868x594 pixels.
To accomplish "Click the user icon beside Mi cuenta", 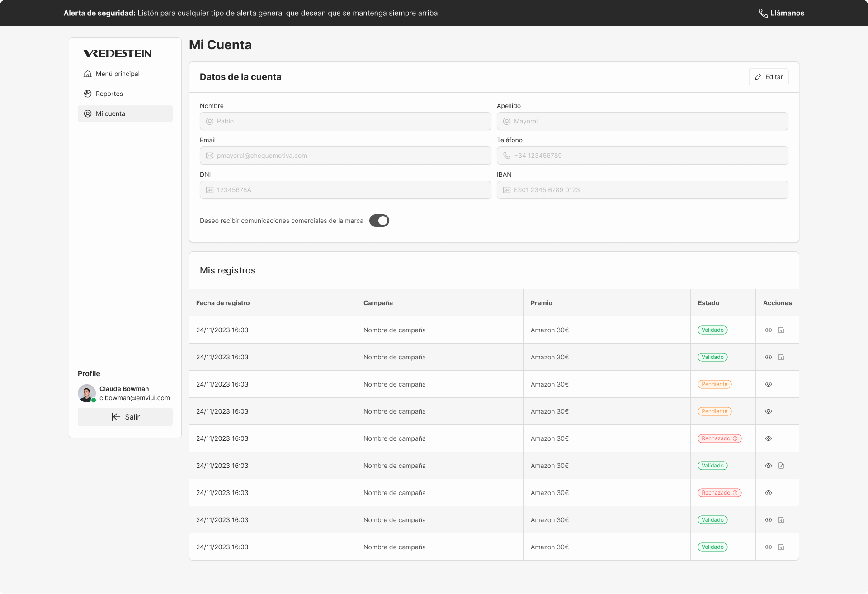I will tap(87, 113).
